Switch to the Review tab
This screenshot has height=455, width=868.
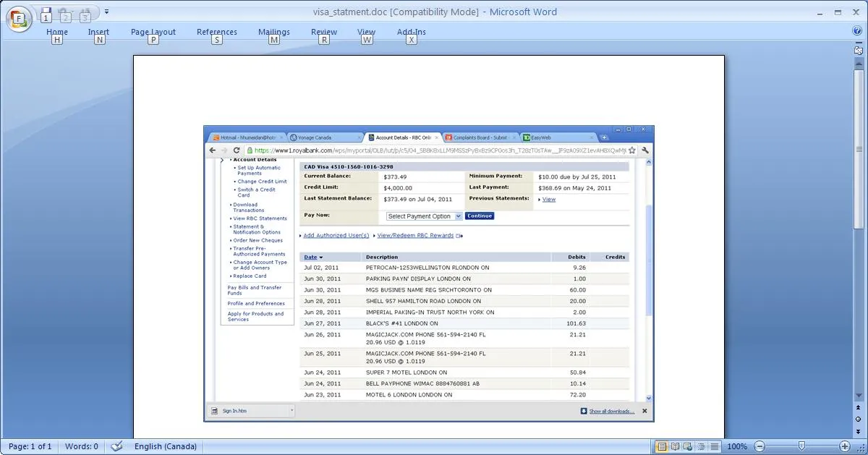point(324,32)
